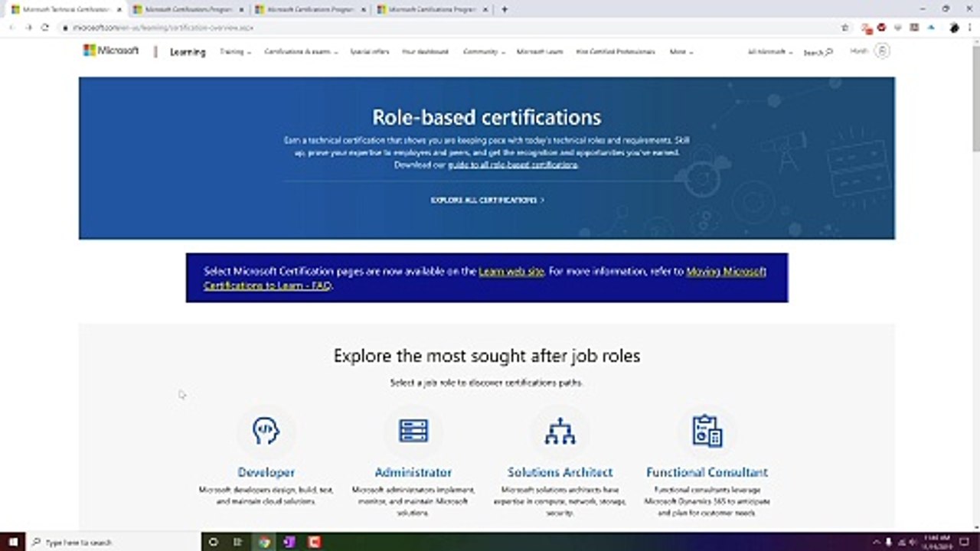Click the gray shield extension icon
980x551 pixels.
click(x=897, y=28)
